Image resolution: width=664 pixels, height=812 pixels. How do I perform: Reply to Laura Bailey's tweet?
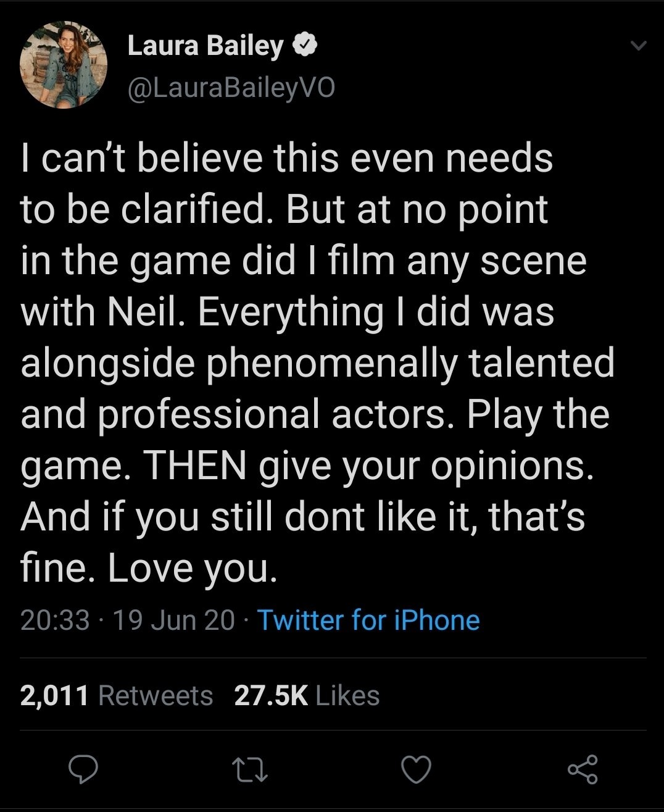click(x=85, y=769)
